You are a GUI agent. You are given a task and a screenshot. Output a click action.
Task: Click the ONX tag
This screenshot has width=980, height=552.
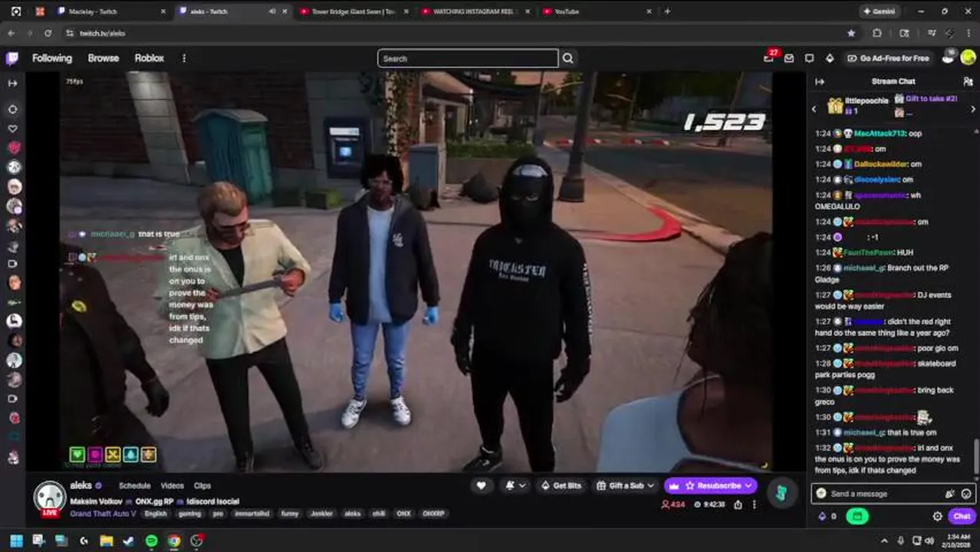403,514
